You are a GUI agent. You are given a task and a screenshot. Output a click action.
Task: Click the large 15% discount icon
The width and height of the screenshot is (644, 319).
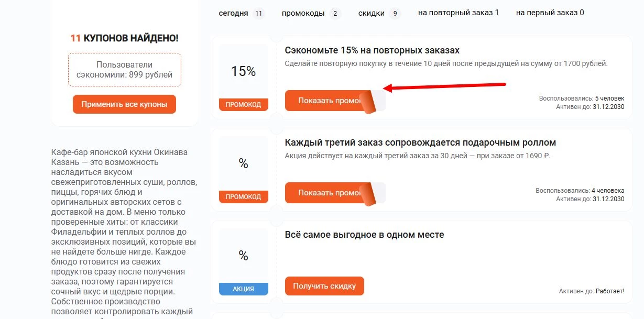pyautogui.click(x=243, y=72)
